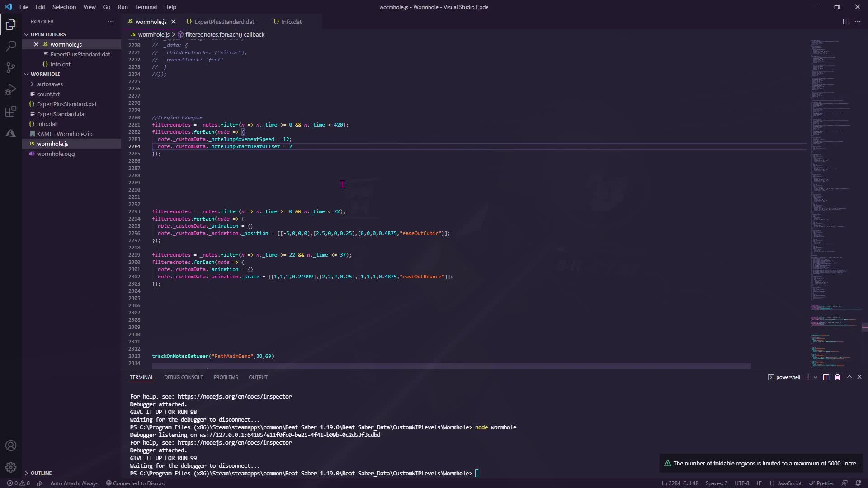Screen dimensions: 868x488
Task: Toggle the split editor layout icon
Action: point(845,21)
